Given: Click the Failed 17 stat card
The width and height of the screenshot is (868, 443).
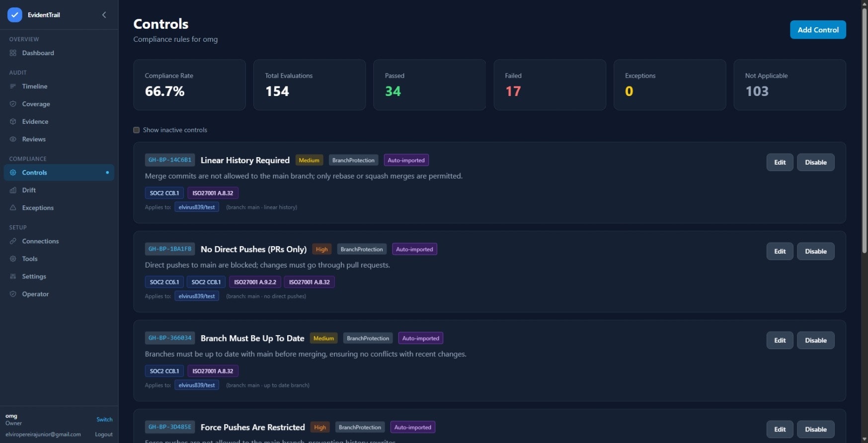Looking at the screenshot, I should pyautogui.click(x=550, y=85).
